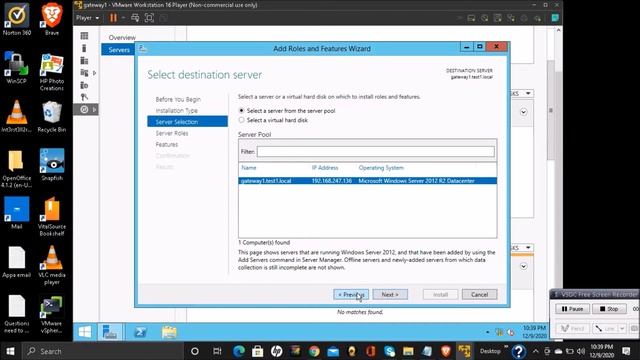Pause the VSDC screen recording

click(x=572, y=309)
